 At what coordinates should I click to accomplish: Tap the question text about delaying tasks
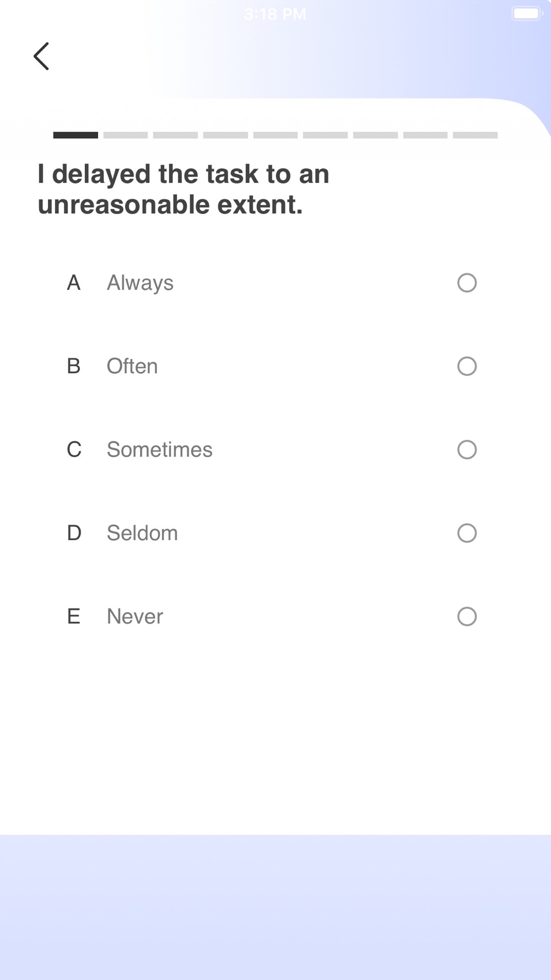point(183,189)
